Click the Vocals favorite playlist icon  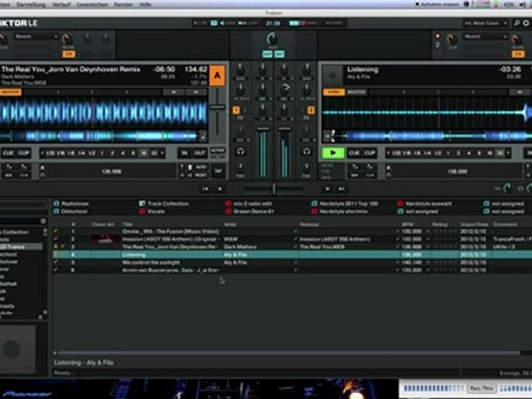pos(142,211)
